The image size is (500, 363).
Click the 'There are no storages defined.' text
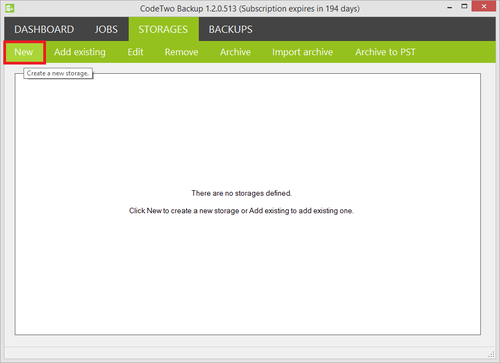click(242, 193)
